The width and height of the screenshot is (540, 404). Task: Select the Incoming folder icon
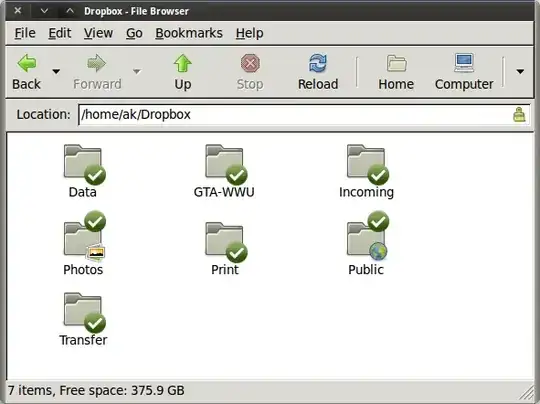click(x=368, y=164)
